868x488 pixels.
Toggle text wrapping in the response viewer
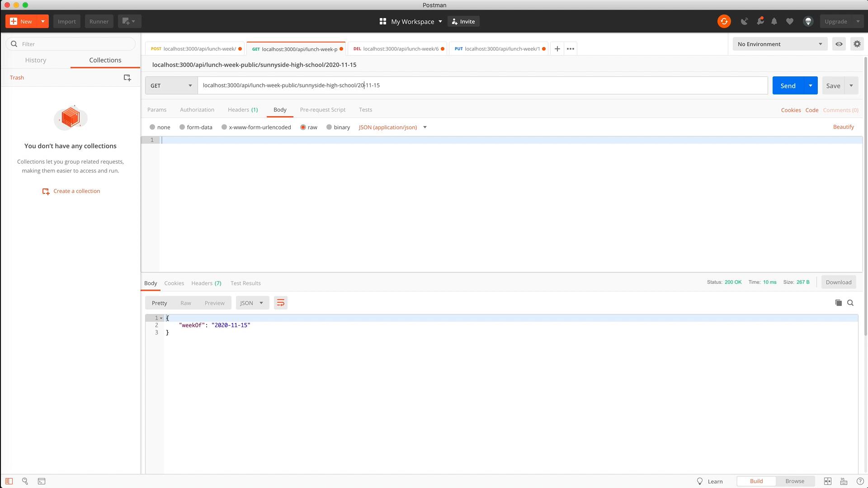point(280,303)
